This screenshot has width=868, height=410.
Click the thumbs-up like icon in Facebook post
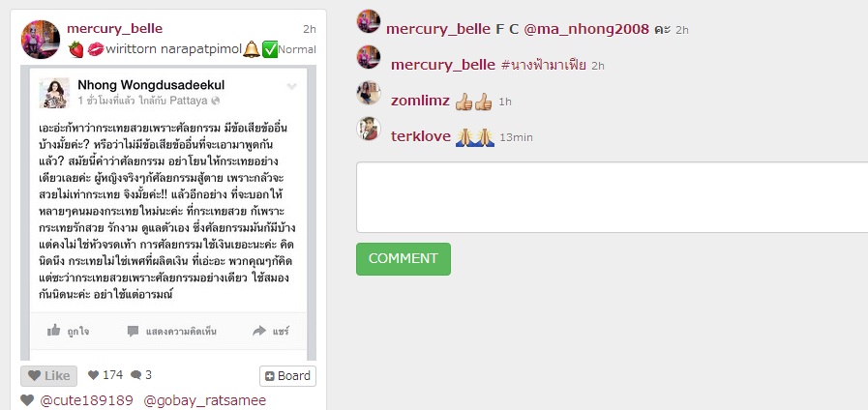coord(53,331)
